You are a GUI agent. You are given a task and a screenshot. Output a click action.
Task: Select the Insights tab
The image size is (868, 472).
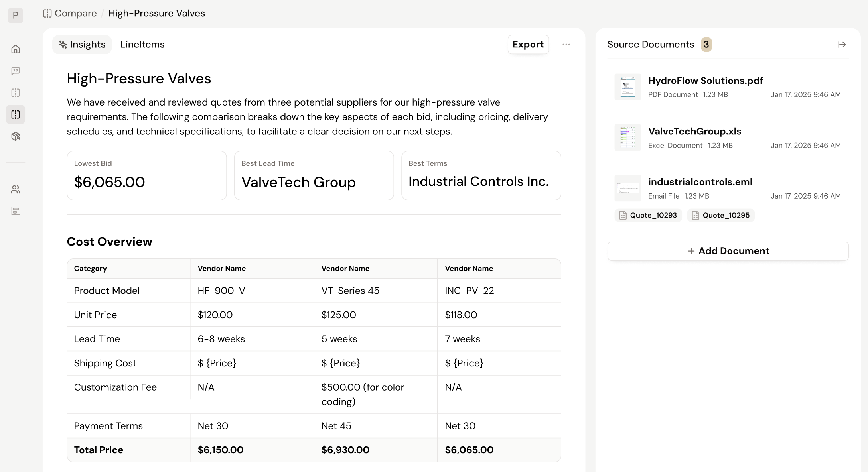(82, 45)
